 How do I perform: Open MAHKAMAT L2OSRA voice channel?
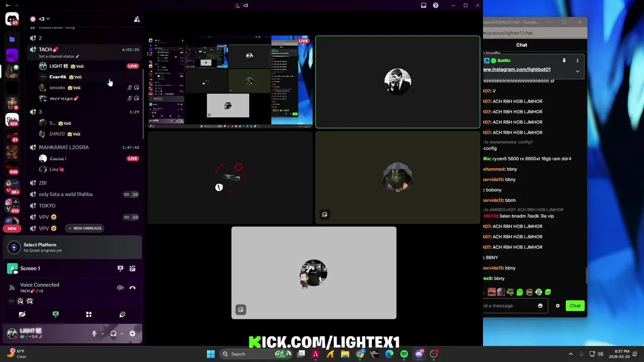coord(85,147)
